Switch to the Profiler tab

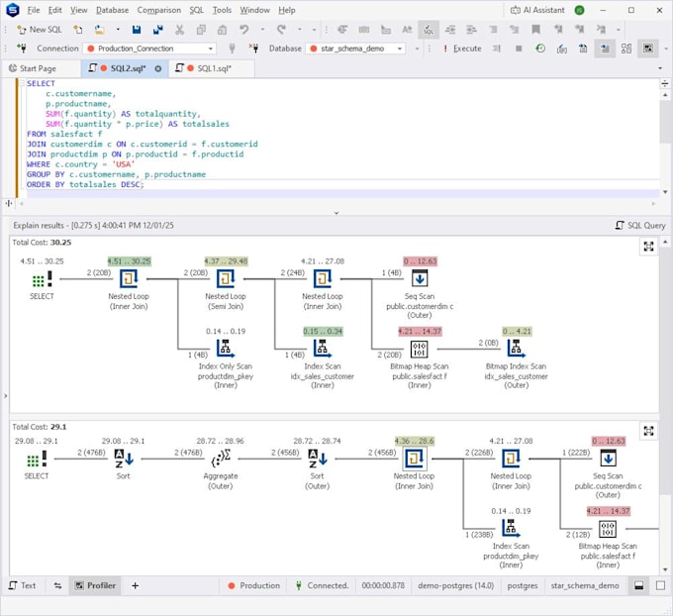(95, 585)
